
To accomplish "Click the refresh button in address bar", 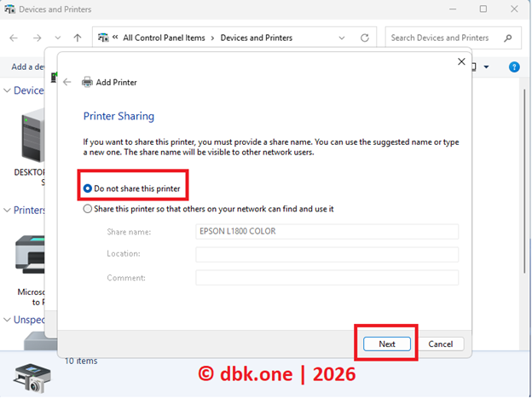I will click(x=365, y=38).
